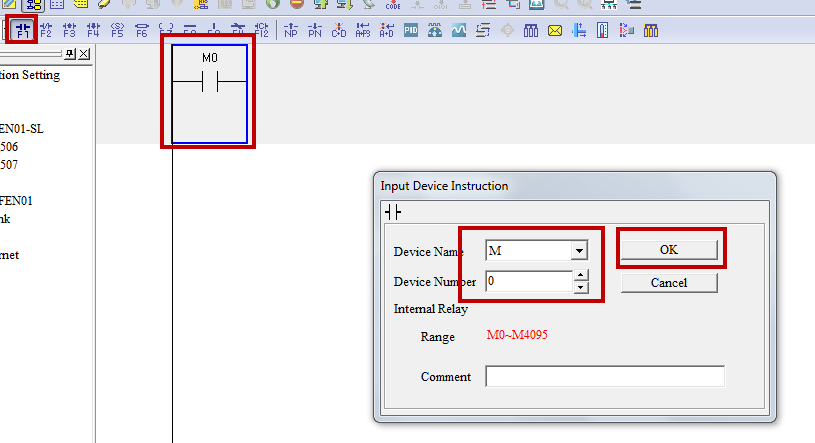Cancel the Input Device Instruction dialog
The width and height of the screenshot is (815, 443).
(x=668, y=283)
